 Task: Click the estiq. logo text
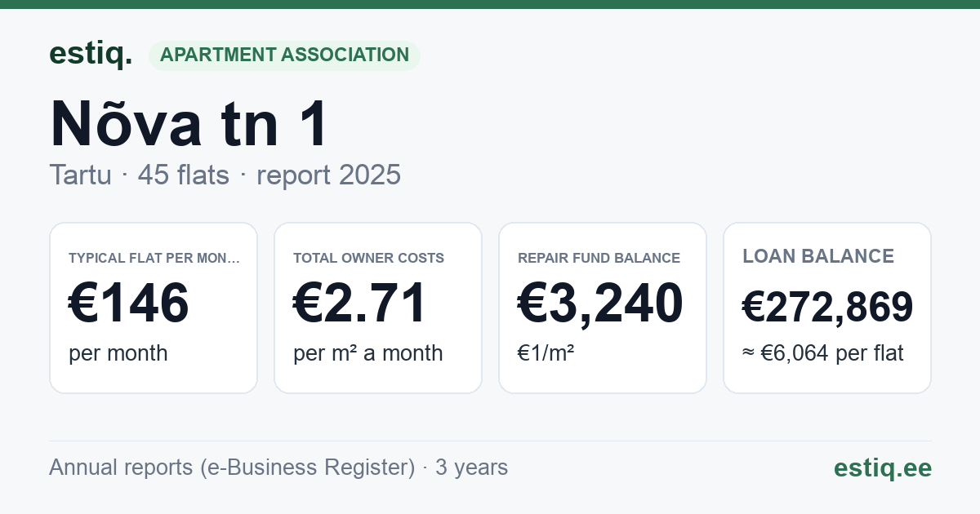click(91, 54)
